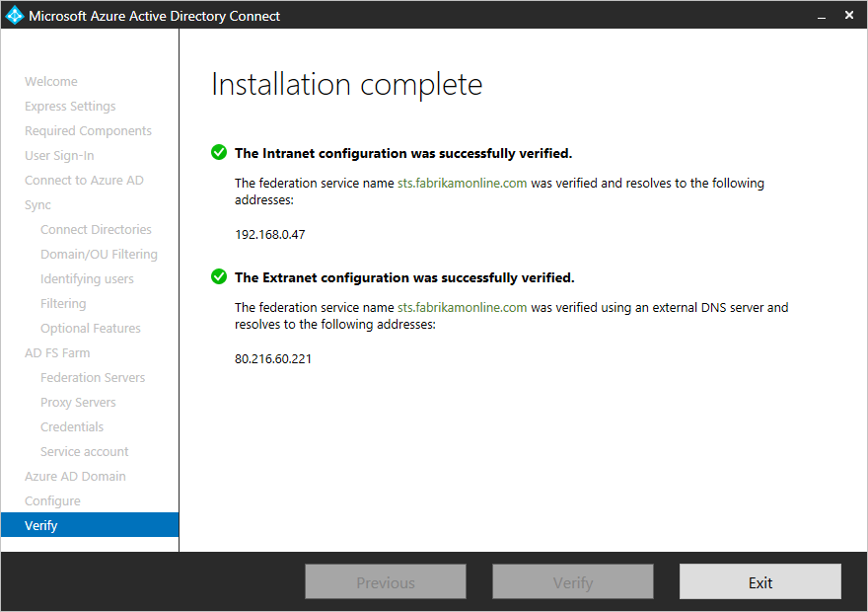
Task: Click the IP address 80.216.60.221
Action: tap(273, 359)
